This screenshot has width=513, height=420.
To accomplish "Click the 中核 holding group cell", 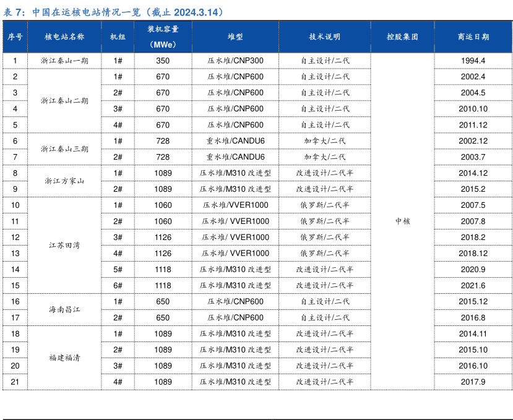I will [402, 221].
